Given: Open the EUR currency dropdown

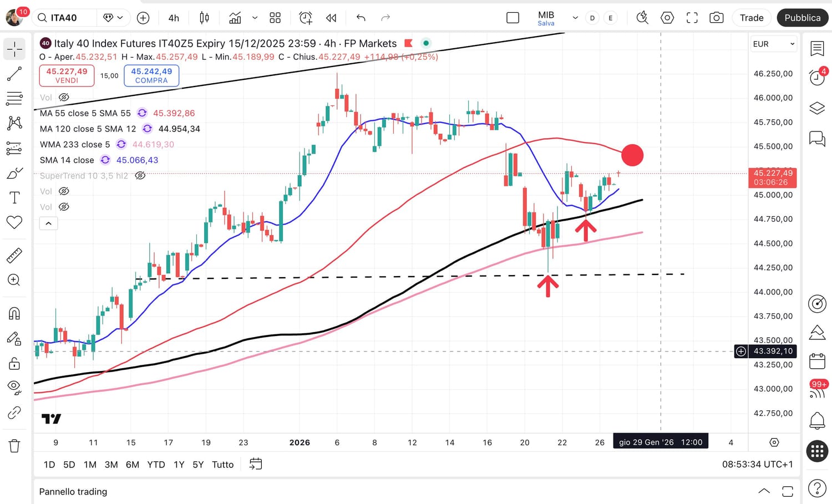Looking at the screenshot, I should [774, 44].
